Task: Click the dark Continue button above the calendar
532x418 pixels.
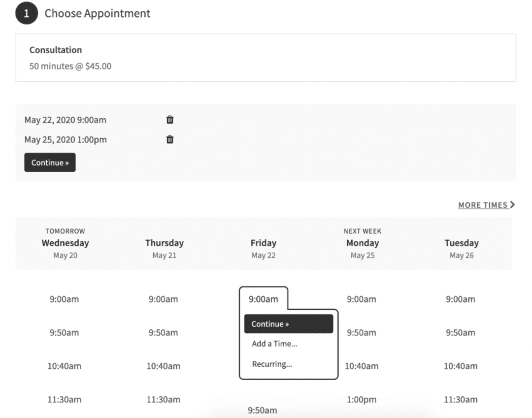Action: [50, 162]
